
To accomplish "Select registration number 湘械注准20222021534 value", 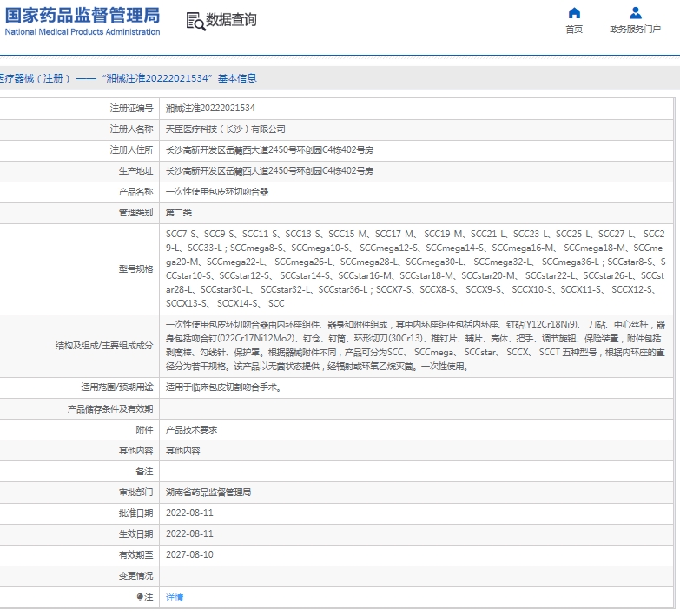I will [x=210, y=108].
